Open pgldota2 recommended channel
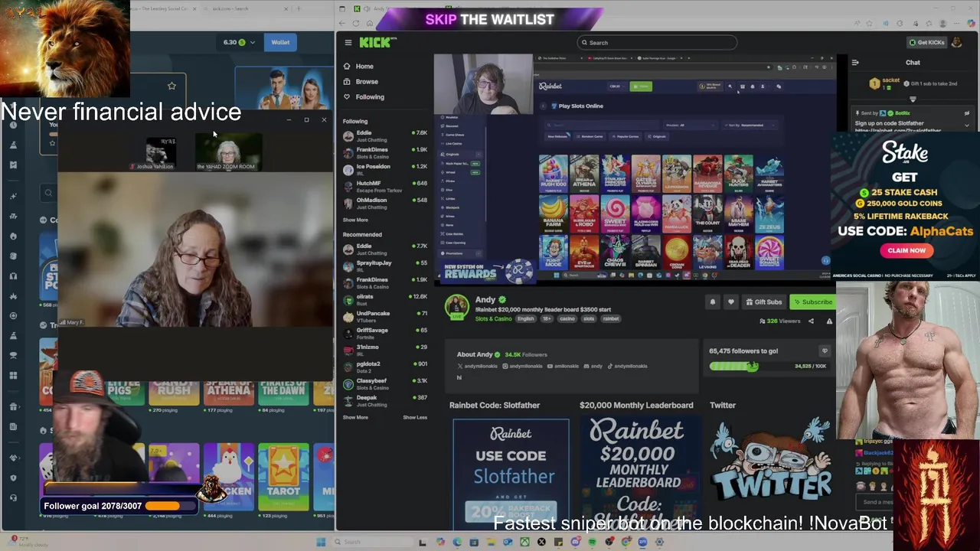 tap(385, 367)
